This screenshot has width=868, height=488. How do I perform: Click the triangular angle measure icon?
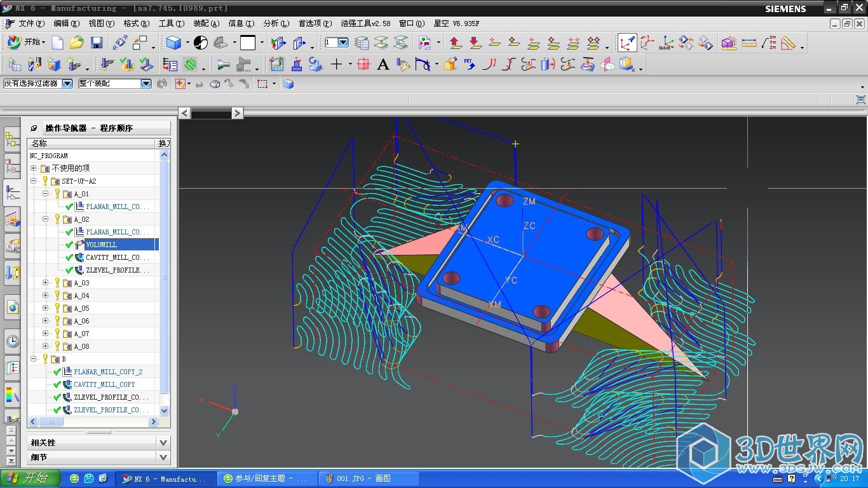pyautogui.click(x=789, y=43)
